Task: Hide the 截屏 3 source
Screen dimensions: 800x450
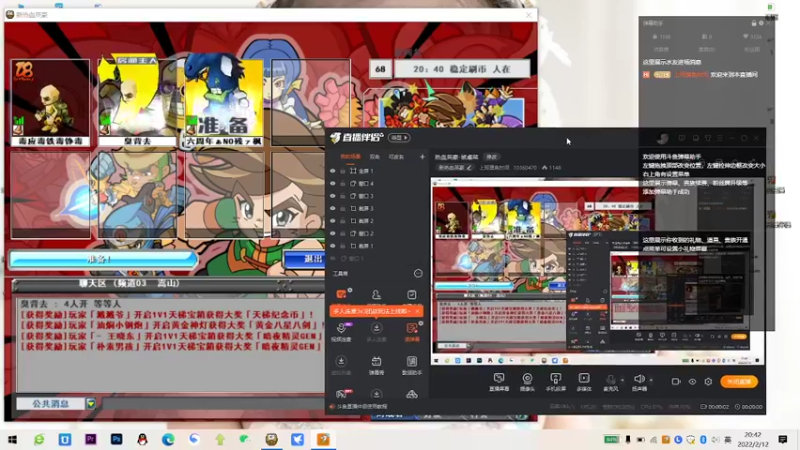Action: click(333, 208)
